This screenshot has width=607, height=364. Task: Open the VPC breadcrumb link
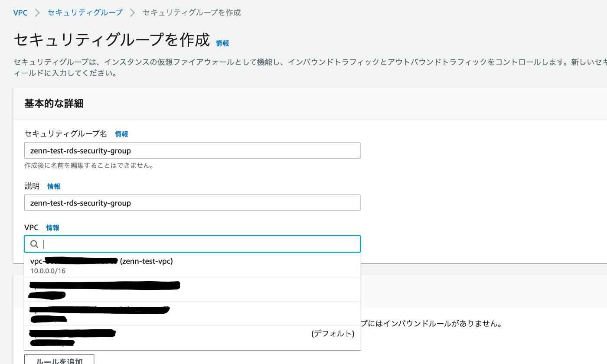(20, 13)
